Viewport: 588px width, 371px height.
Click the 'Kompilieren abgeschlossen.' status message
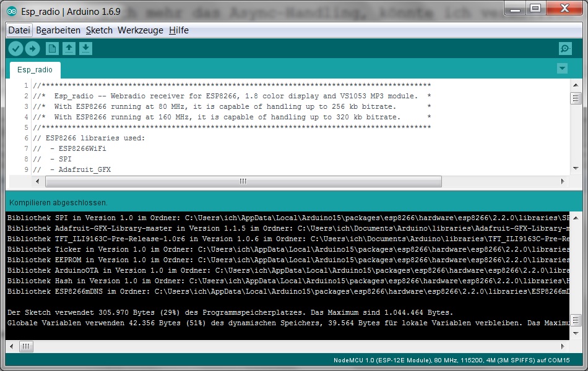[58, 203]
